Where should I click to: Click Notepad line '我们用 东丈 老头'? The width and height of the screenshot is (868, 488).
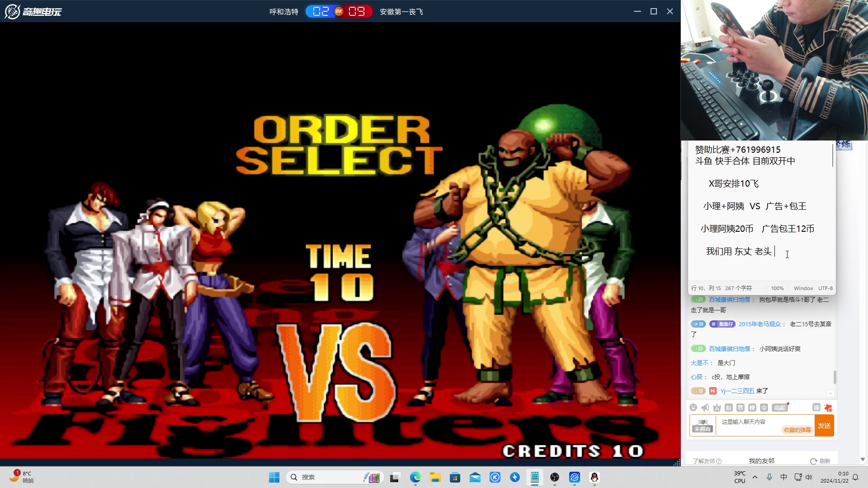tap(739, 251)
